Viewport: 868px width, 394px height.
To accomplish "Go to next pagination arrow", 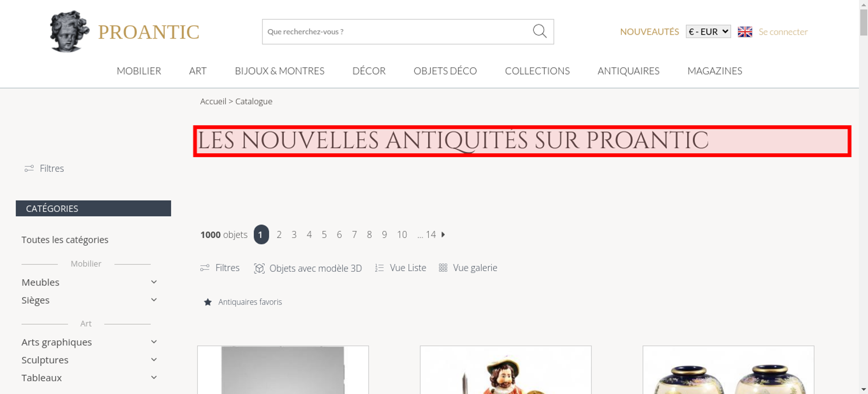I will (443, 234).
